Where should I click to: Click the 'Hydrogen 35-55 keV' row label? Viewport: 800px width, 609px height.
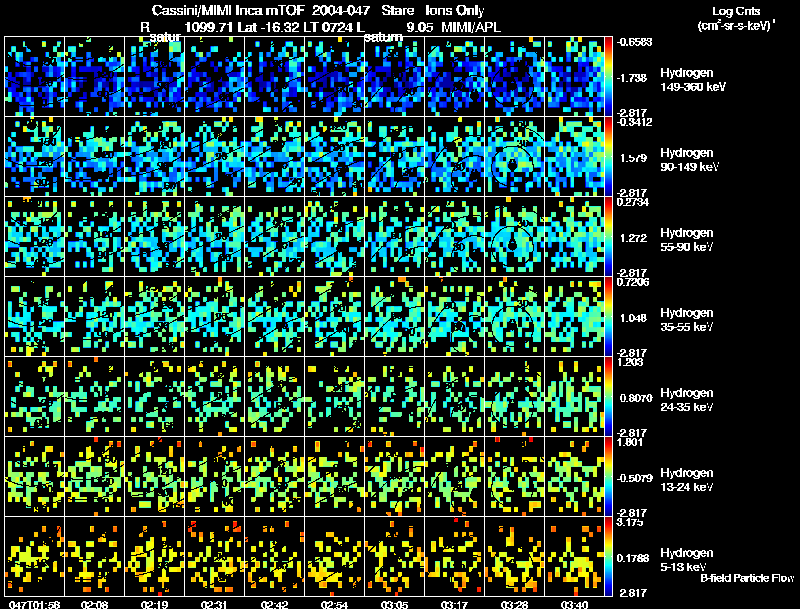pyautogui.click(x=687, y=320)
